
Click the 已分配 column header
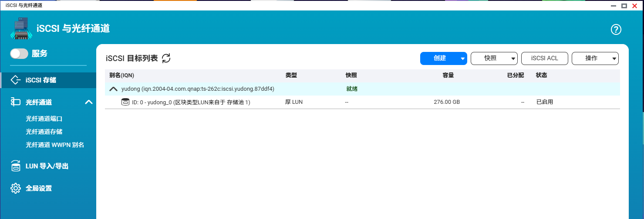click(x=516, y=75)
